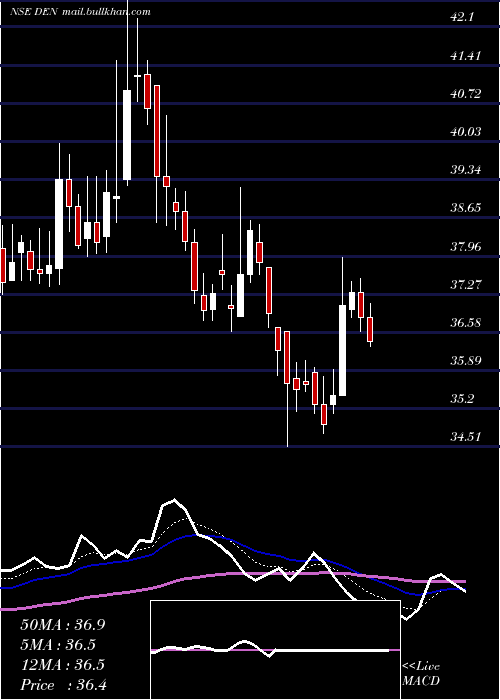
Task: Click the '50MA : 36.9' reading
Action: point(63,625)
